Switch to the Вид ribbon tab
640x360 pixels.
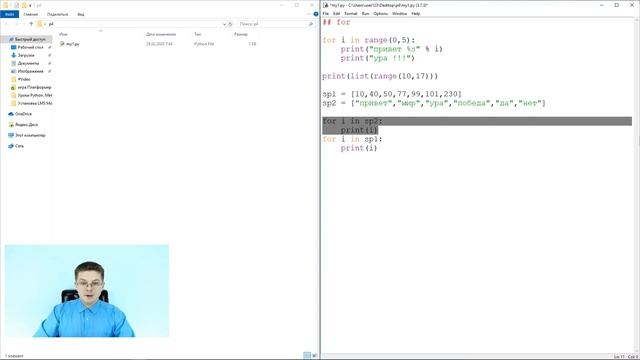(x=81, y=14)
